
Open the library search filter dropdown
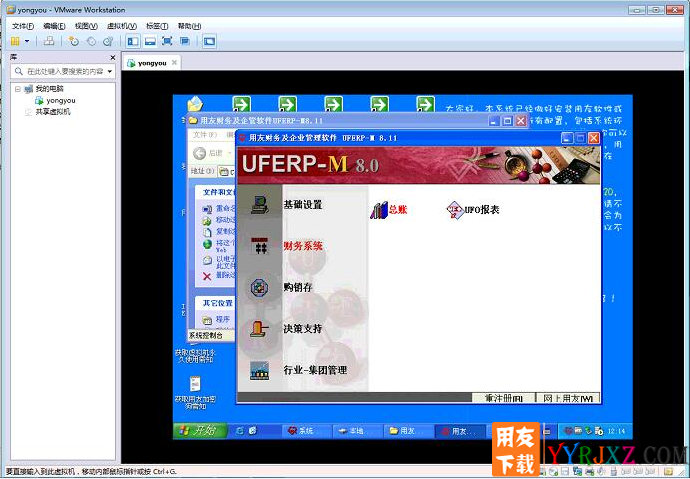110,71
